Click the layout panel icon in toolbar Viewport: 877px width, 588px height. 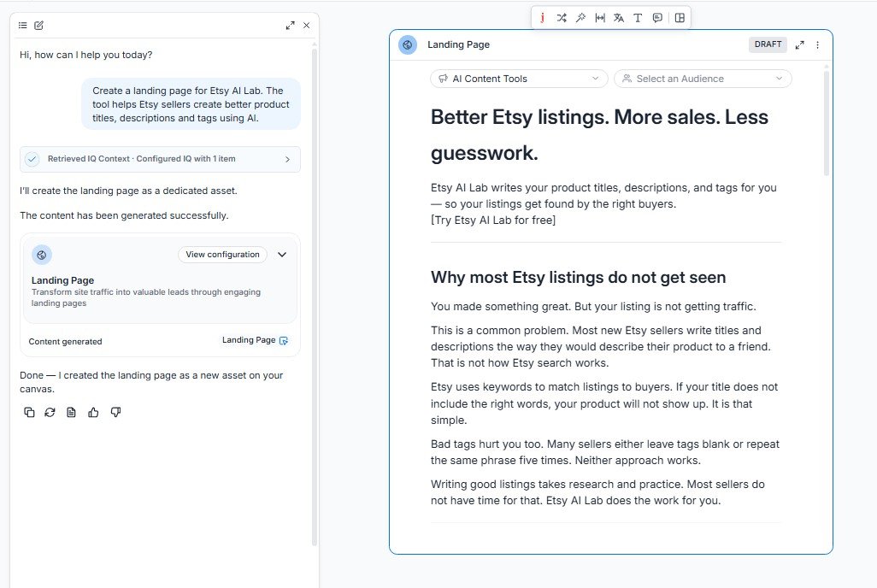680,18
